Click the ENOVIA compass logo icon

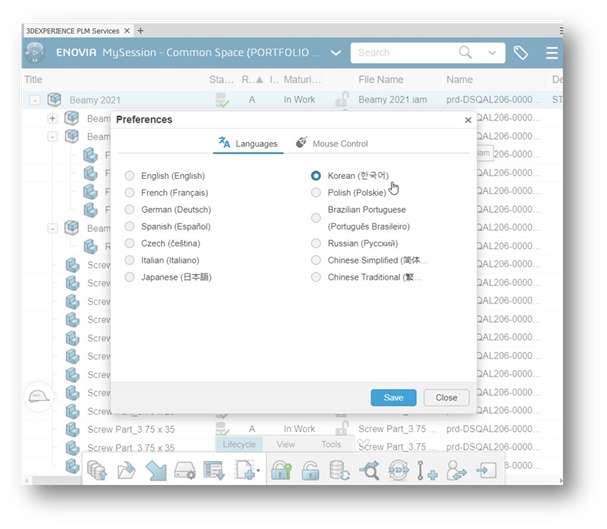(x=35, y=52)
